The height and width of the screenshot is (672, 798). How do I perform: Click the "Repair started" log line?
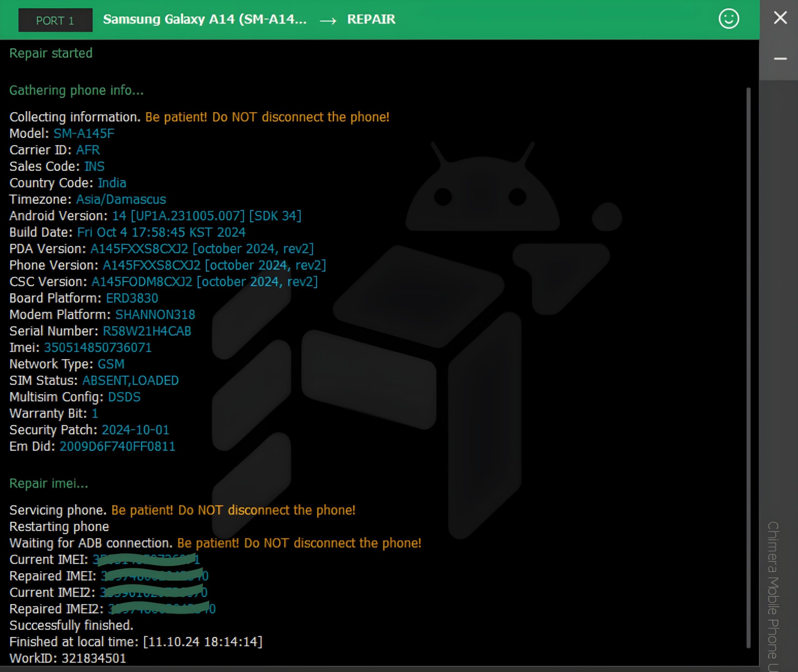[51, 53]
